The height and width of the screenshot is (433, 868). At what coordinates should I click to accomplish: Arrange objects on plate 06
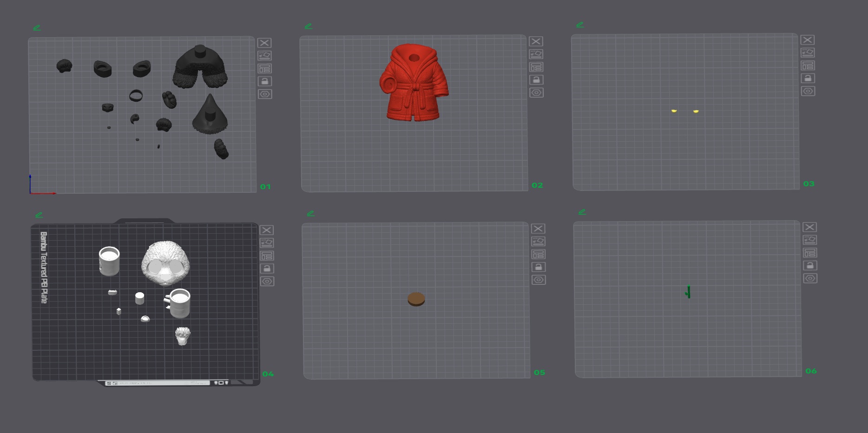[x=809, y=253]
